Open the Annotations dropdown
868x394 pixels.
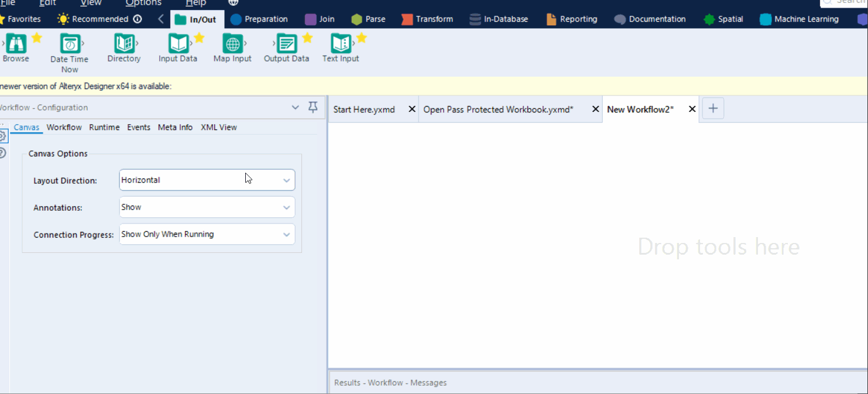(x=207, y=207)
